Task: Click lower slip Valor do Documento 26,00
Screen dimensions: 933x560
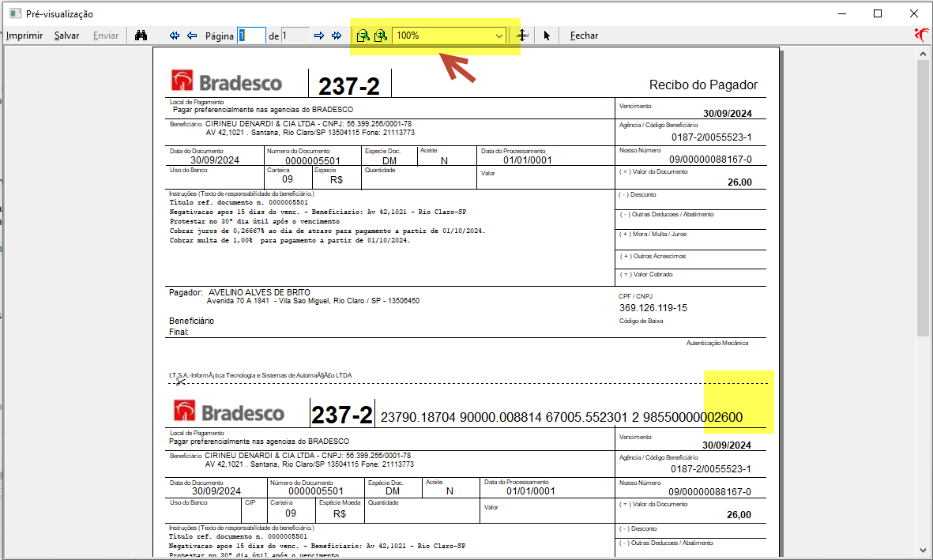Action: click(739, 515)
